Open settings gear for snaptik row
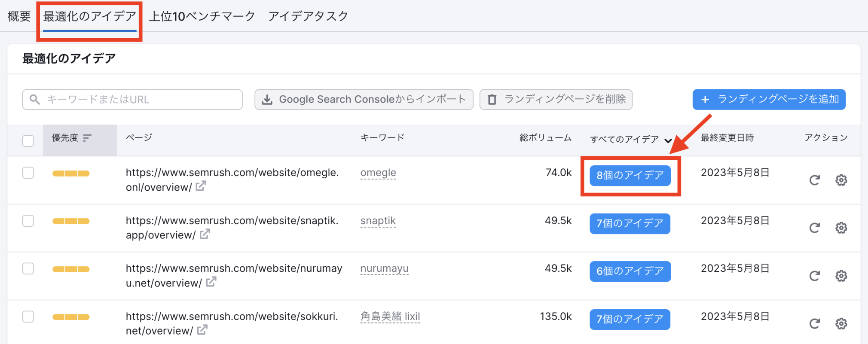 [x=841, y=228]
